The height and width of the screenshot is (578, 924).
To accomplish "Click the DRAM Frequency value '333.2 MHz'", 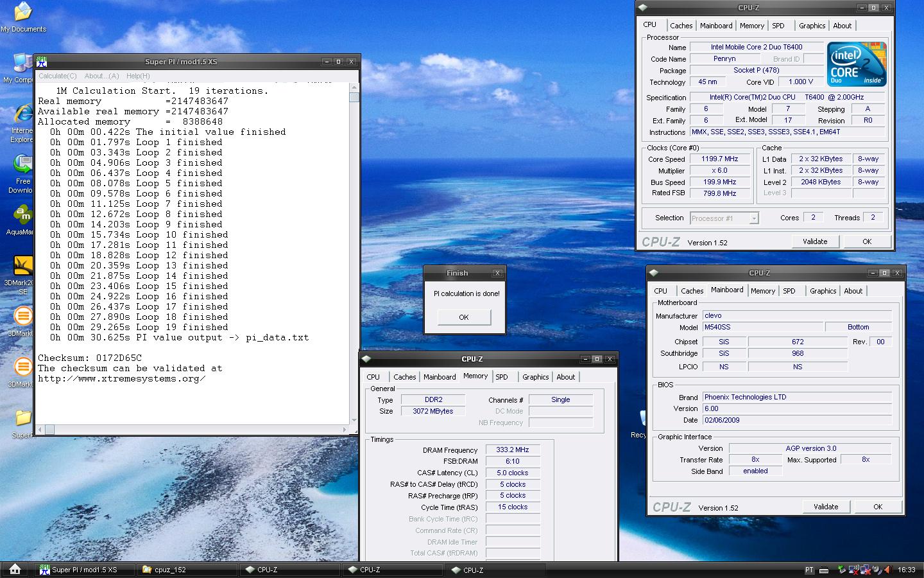I will point(513,450).
